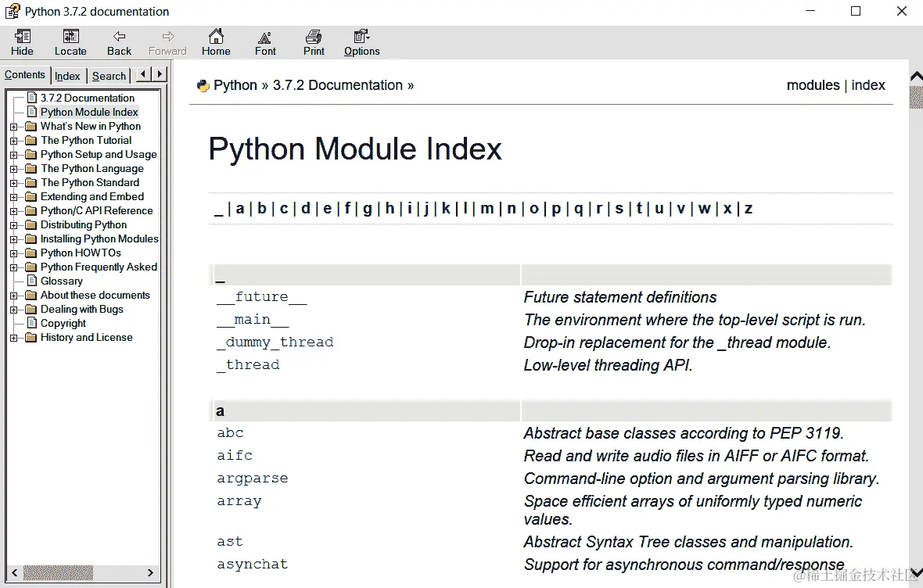Viewport: 923px width, 588px height.
Task: Expand the Extending and Embed node
Action: (x=14, y=197)
